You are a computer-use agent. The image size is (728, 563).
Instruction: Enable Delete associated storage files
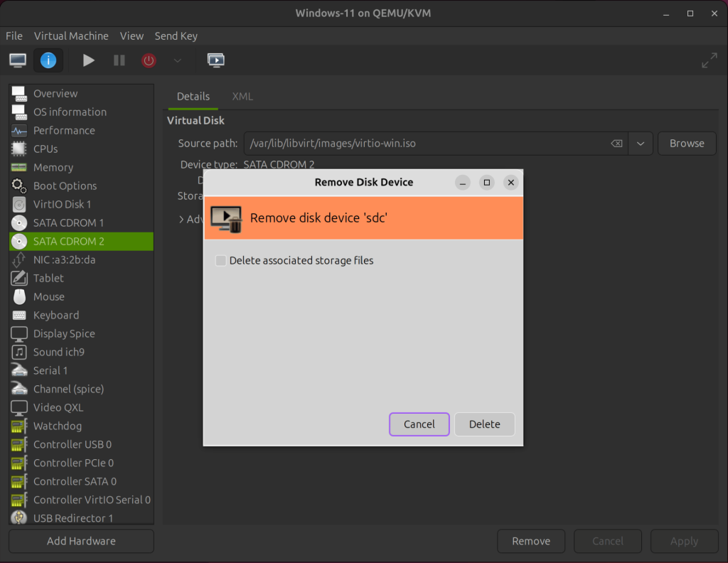[x=220, y=261]
